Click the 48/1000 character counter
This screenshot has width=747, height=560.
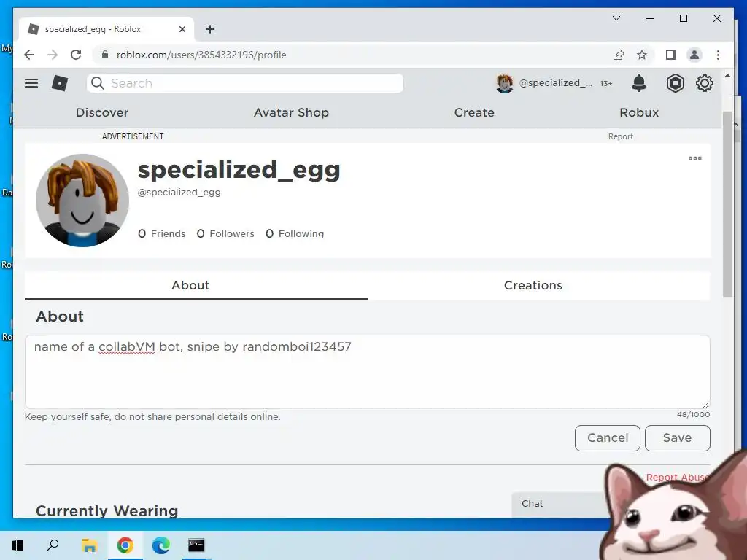point(693,415)
